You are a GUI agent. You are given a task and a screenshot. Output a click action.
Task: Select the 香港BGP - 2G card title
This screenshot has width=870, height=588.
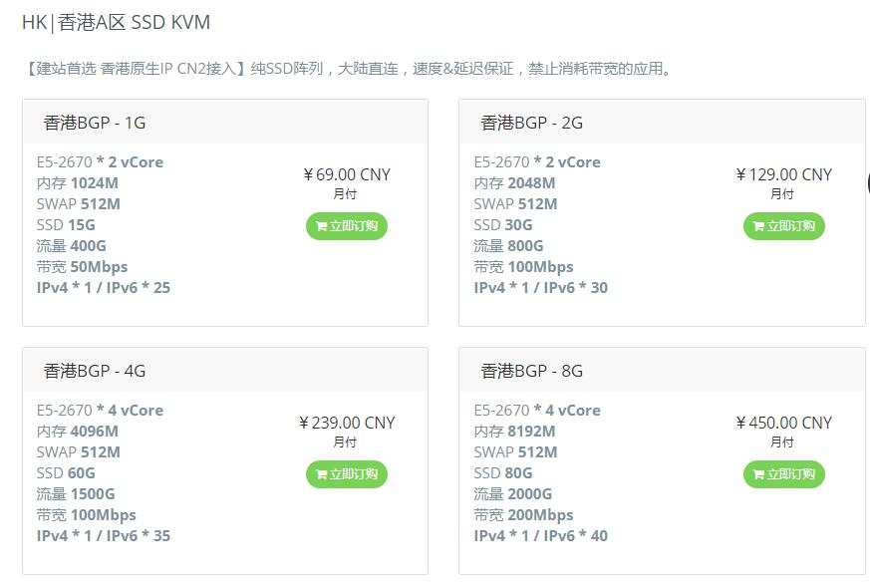531,123
